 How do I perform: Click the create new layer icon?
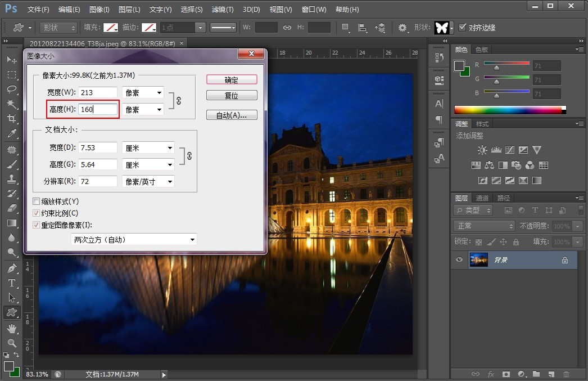coord(551,374)
